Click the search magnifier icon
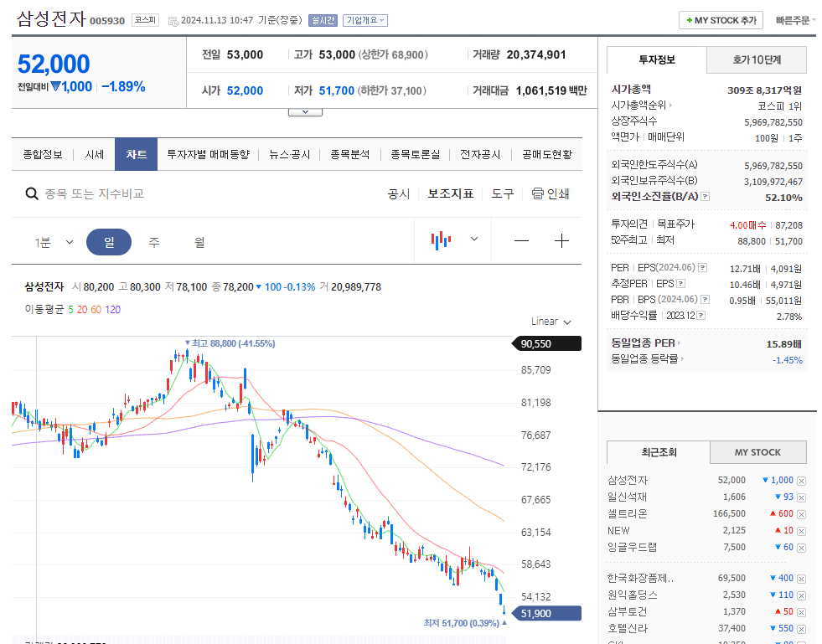Image resolution: width=822 pixels, height=644 pixels. (x=32, y=194)
